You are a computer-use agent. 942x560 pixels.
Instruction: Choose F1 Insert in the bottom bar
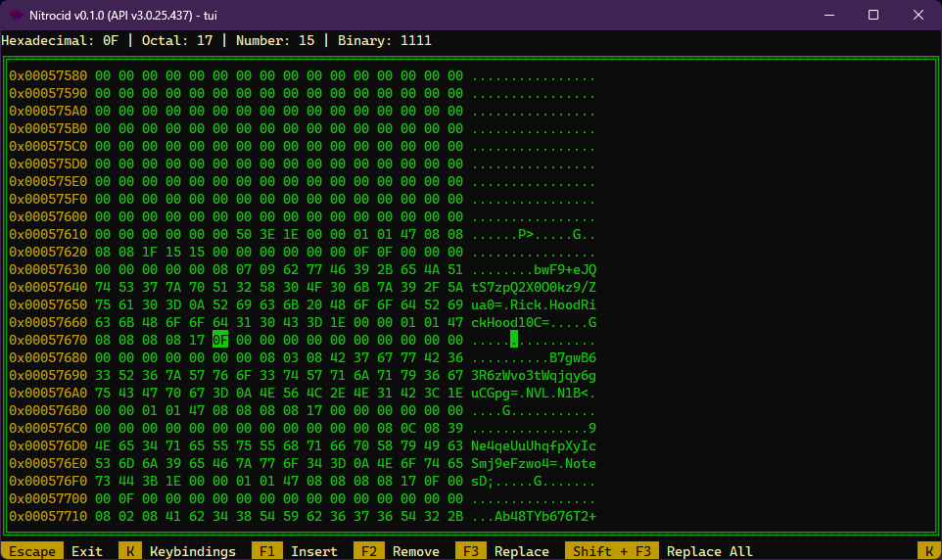[313, 551]
